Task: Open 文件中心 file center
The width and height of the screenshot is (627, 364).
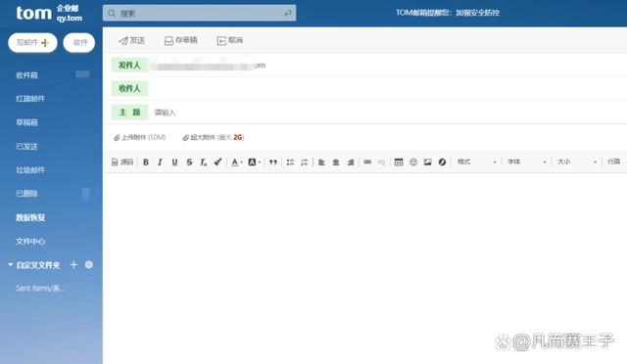Action: click(30, 242)
